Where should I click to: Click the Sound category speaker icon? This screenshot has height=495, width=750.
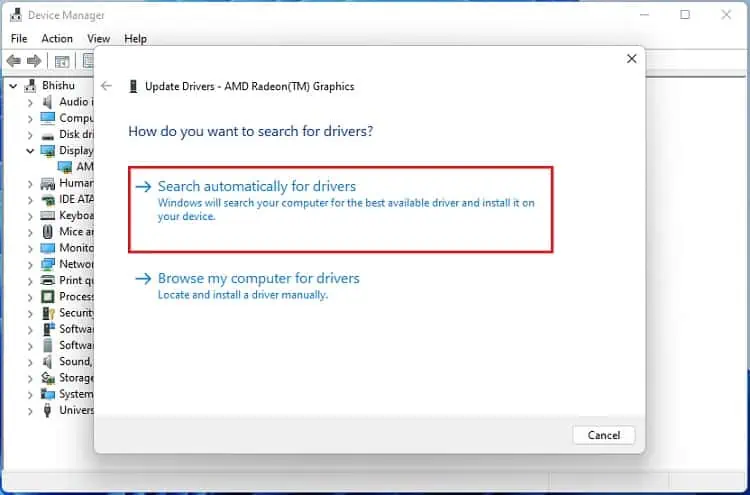[x=47, y=362]
